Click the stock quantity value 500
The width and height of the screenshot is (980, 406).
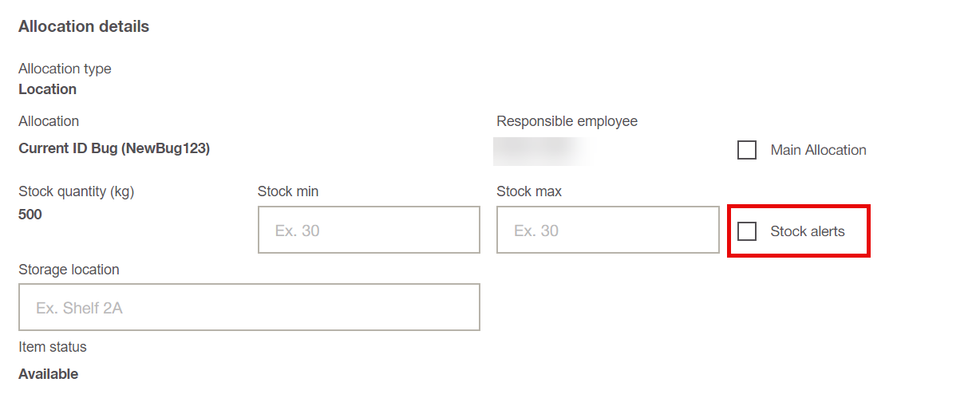click(x=30, y=215)
